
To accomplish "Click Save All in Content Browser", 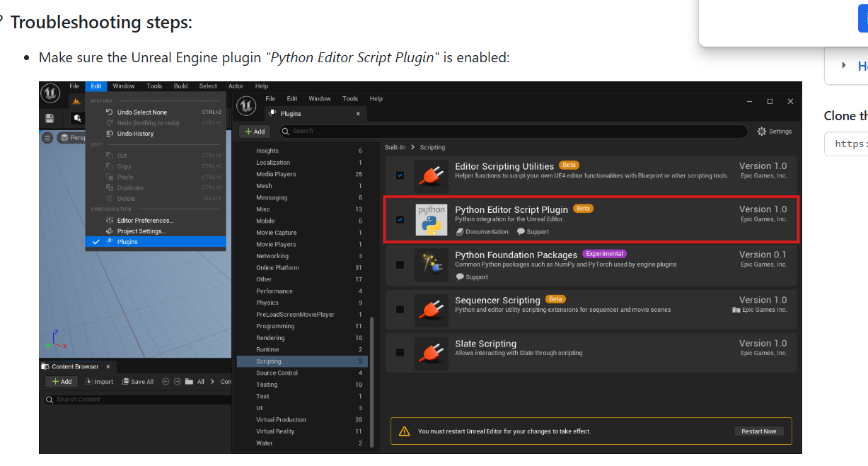I will [x=138, y=381].
